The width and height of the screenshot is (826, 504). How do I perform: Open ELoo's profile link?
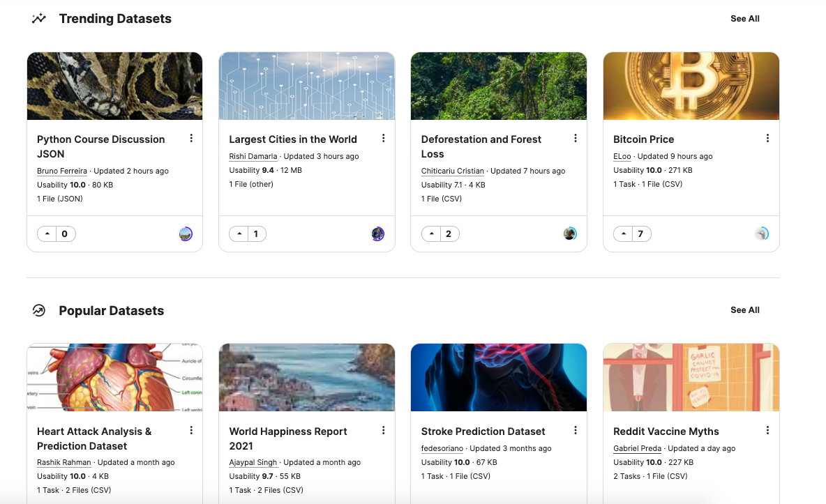pos(622,156)
